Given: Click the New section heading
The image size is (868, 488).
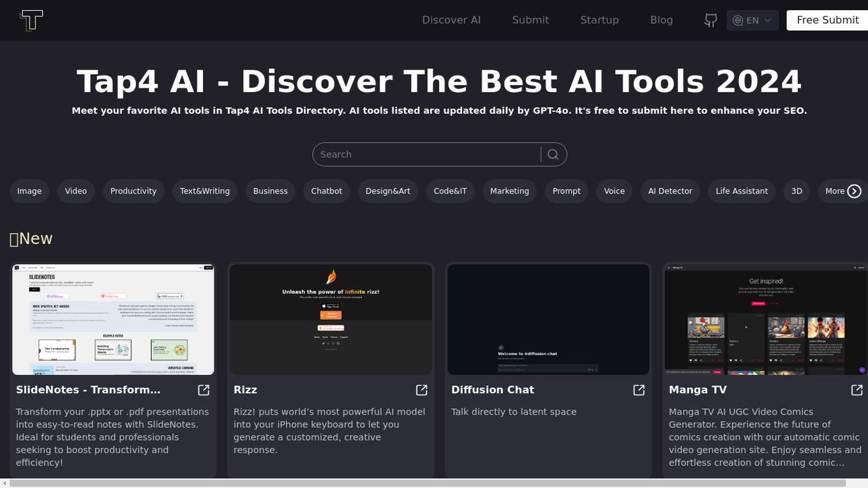Looking at the screenshot, I should click(x=31, y=238).
